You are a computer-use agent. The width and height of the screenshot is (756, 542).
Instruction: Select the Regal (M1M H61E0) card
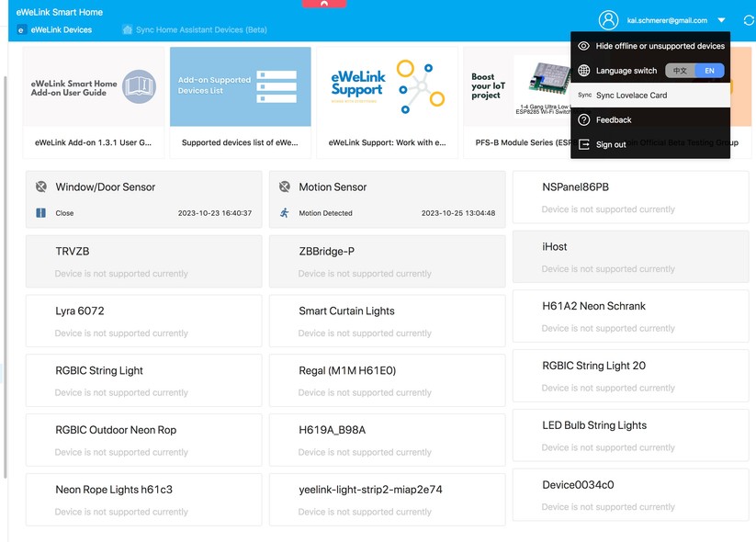[387, 380]
